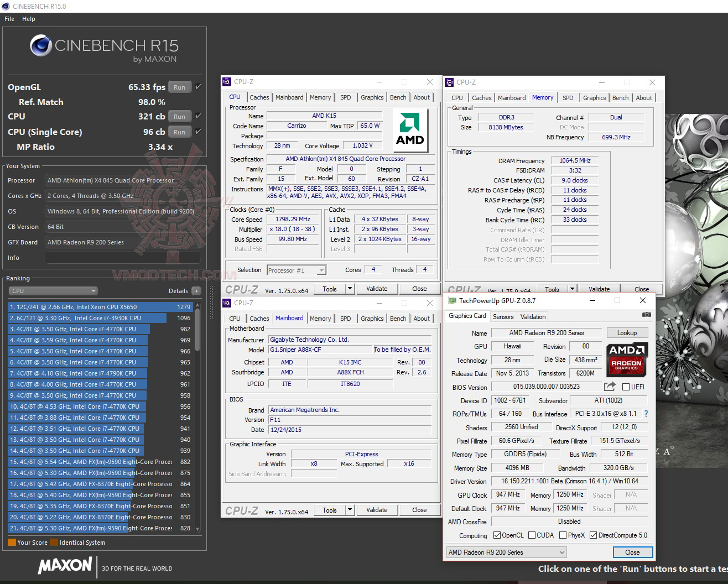Toggle the DirectCompute 5.0 checkbox
The image size is (728, 584).
coord(593,535)
